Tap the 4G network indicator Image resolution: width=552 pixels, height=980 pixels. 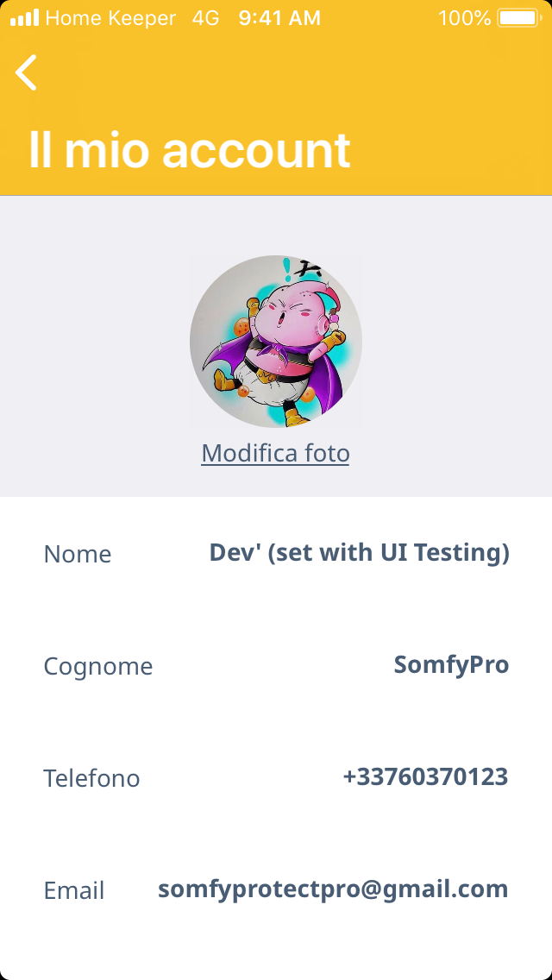point(205,18)
